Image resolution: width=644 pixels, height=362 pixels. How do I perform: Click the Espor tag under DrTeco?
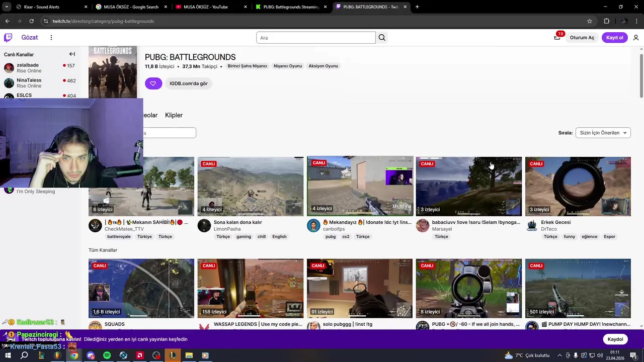[x=610, y=237]
